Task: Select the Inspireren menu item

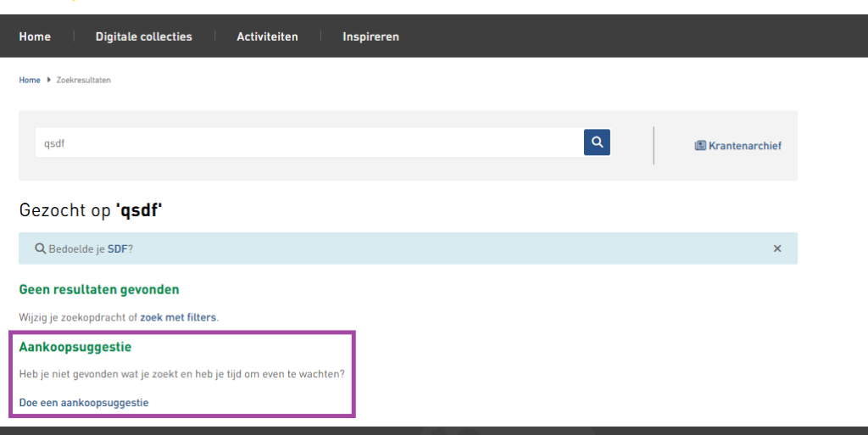Action: point(370,36)
